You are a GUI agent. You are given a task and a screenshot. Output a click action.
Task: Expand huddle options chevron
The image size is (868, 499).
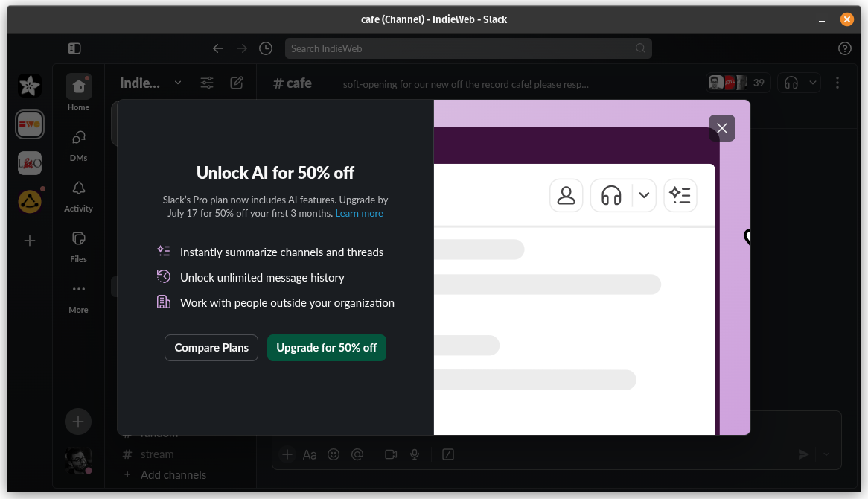point(813,83)
